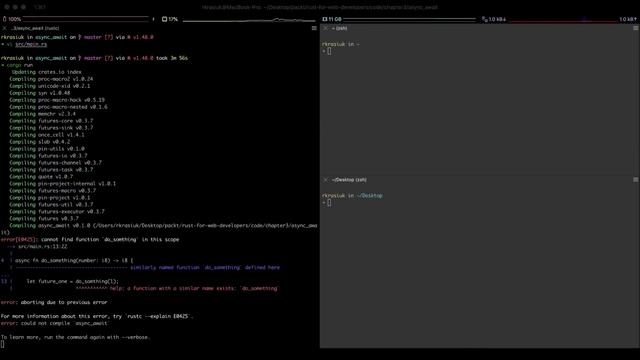The height and width of the screenshot is (360, 640).
Task: Click 'Compiling slab v0.4.2' line
Action: [x=40, y=142]
